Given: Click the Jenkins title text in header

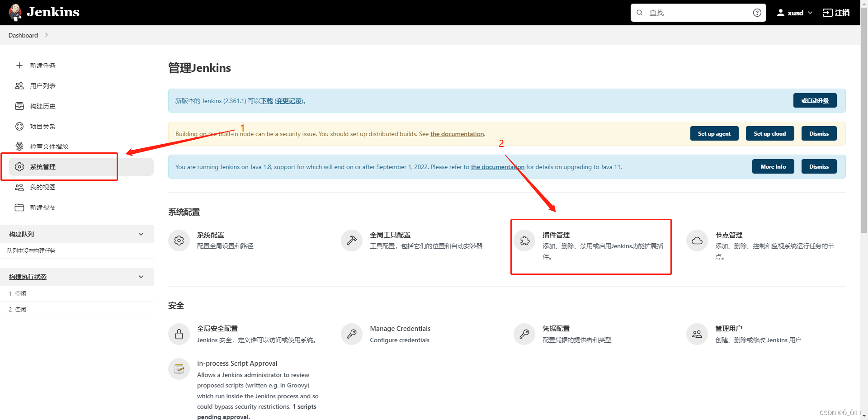Looking at the screenshot, I should [53, 12].
